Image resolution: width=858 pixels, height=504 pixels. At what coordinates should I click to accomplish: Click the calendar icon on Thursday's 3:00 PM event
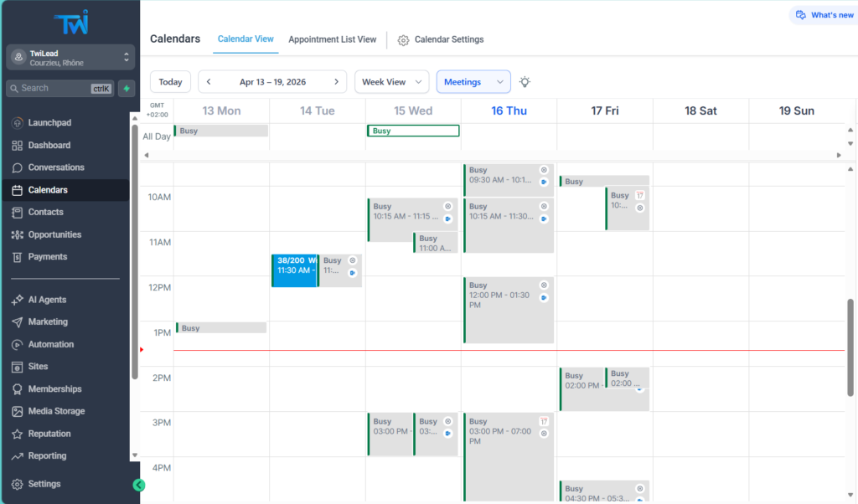pyautogui.click(x=544, y=421)
